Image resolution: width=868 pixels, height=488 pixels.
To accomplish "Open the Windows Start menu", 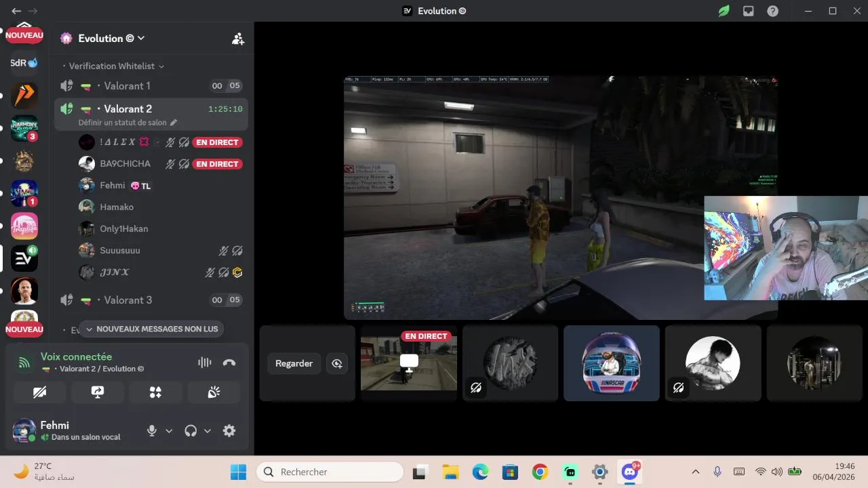I will point(239,472).
